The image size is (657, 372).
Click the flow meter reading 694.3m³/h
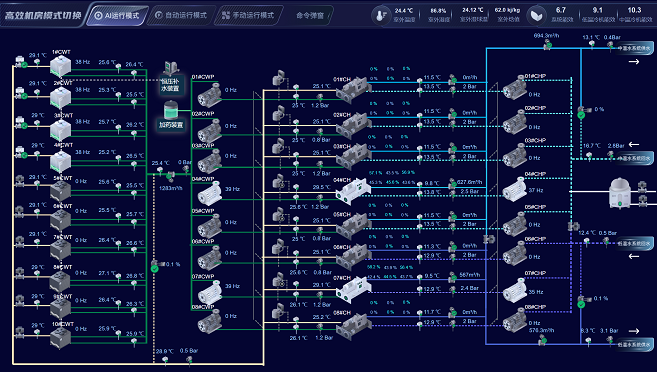click(x=547, y=45)
